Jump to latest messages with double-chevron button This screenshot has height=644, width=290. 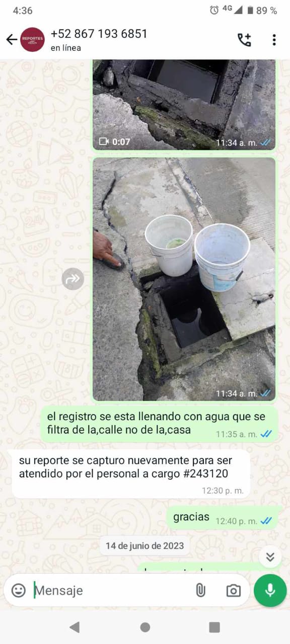(x=270, y=556)
